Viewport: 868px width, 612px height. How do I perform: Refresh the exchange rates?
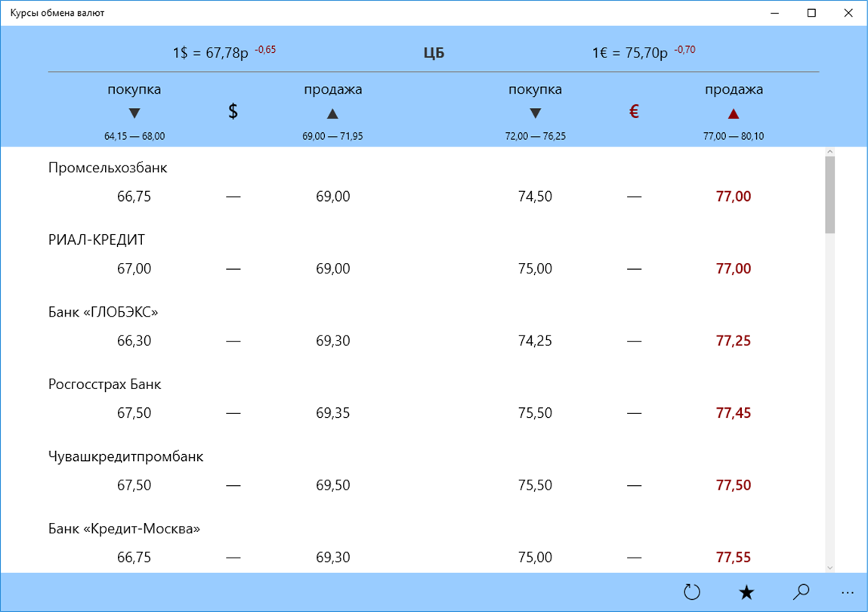click(691, 592)
